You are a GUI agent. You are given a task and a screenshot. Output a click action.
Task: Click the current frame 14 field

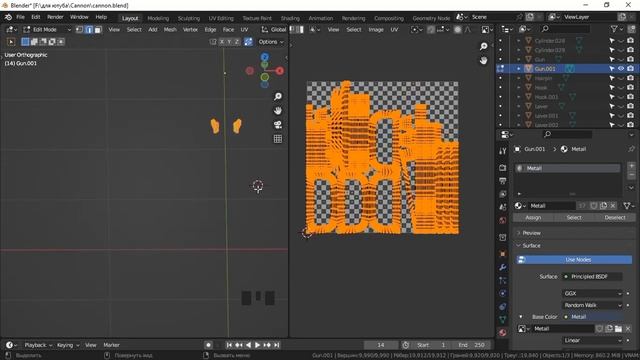(x=380, y=345)
